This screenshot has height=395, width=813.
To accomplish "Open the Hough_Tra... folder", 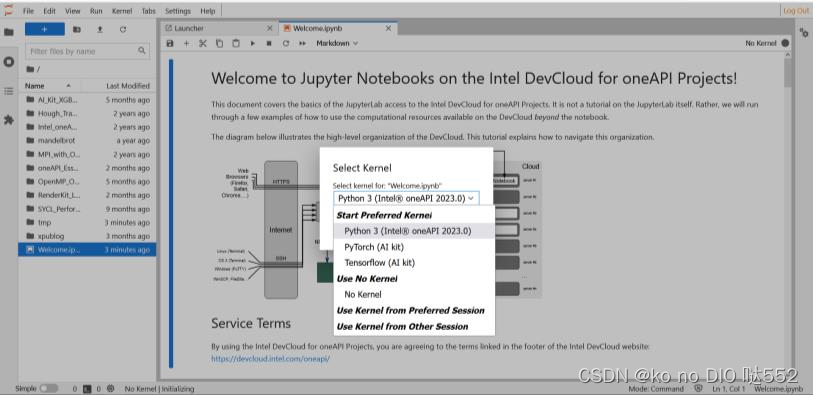I will pos(87,113).
